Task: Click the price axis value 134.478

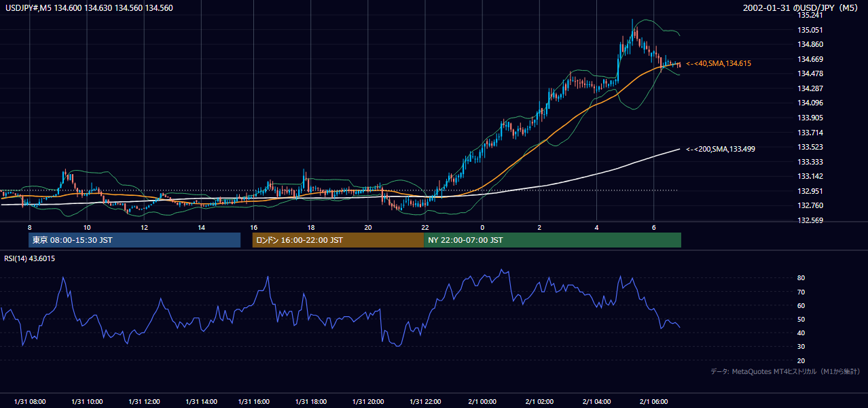Action: click(x=810, y=74)
